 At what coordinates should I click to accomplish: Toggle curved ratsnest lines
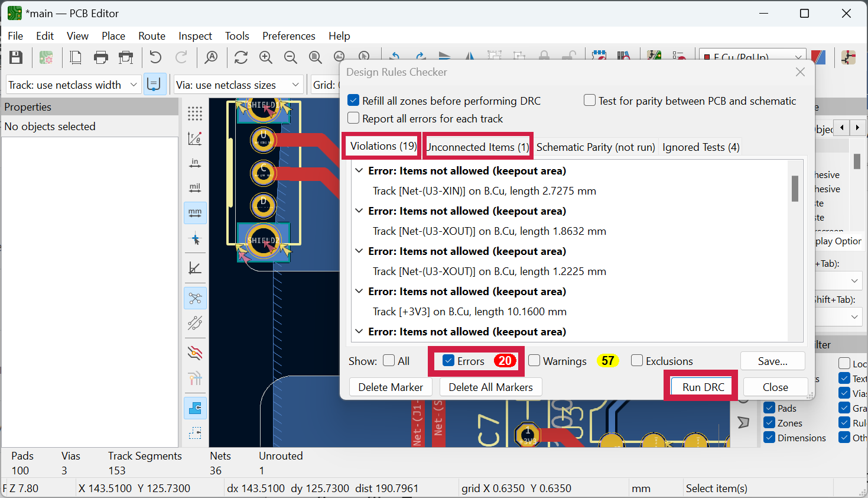195,323
